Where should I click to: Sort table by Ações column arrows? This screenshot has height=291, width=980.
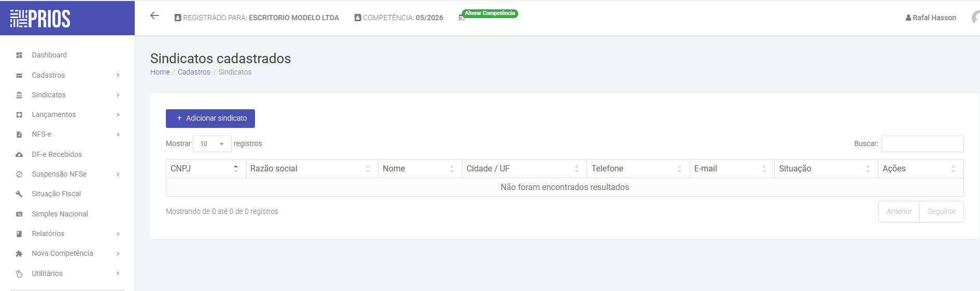(x=953, y=168)
